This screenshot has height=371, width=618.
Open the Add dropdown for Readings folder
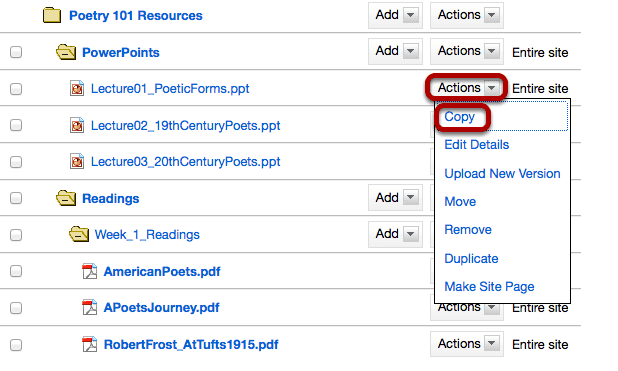coord(395,198)
